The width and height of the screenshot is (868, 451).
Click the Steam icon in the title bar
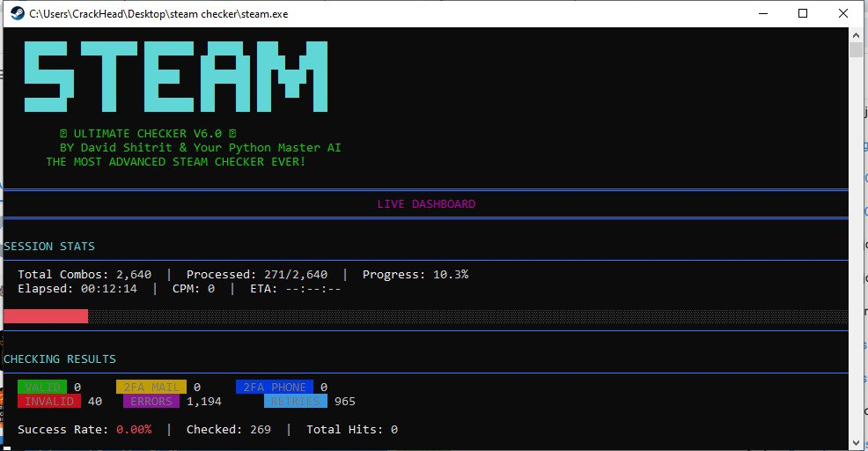[17, 13]
